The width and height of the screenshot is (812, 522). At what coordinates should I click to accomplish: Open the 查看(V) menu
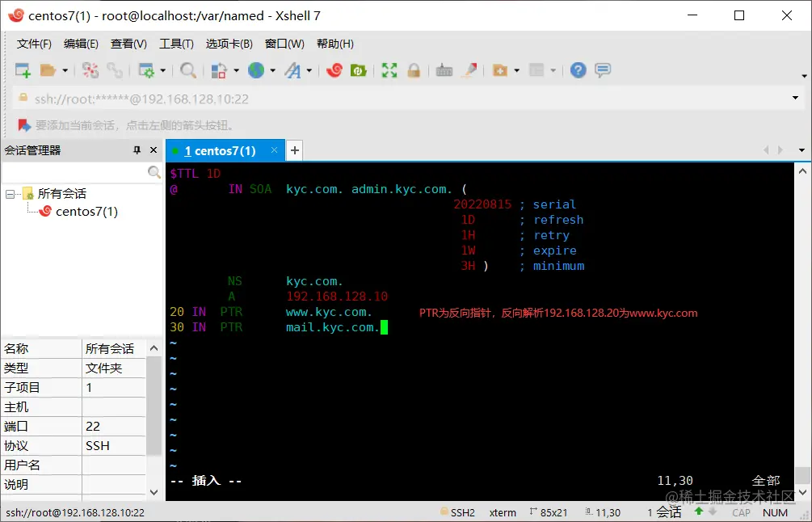click(128, 44)
